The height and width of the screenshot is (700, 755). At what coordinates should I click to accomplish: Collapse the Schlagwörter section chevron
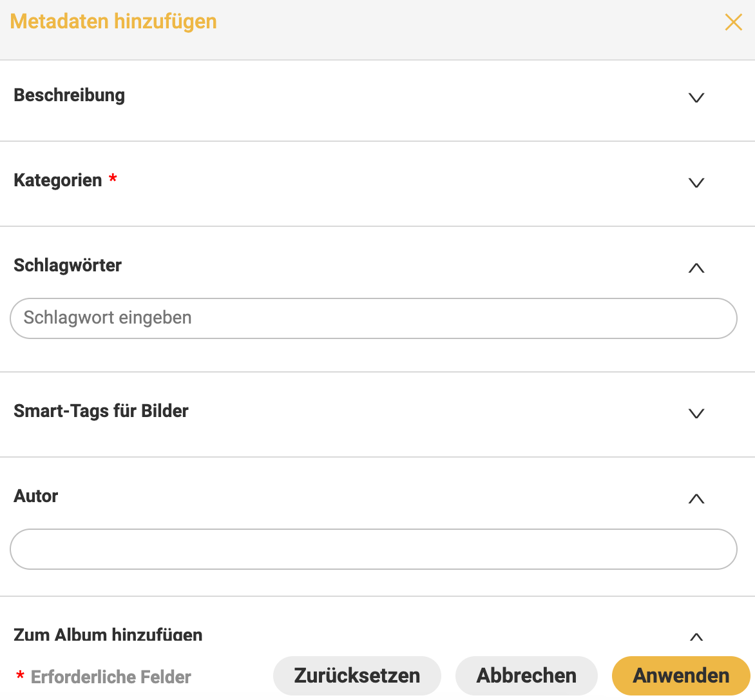pos(696,268)
